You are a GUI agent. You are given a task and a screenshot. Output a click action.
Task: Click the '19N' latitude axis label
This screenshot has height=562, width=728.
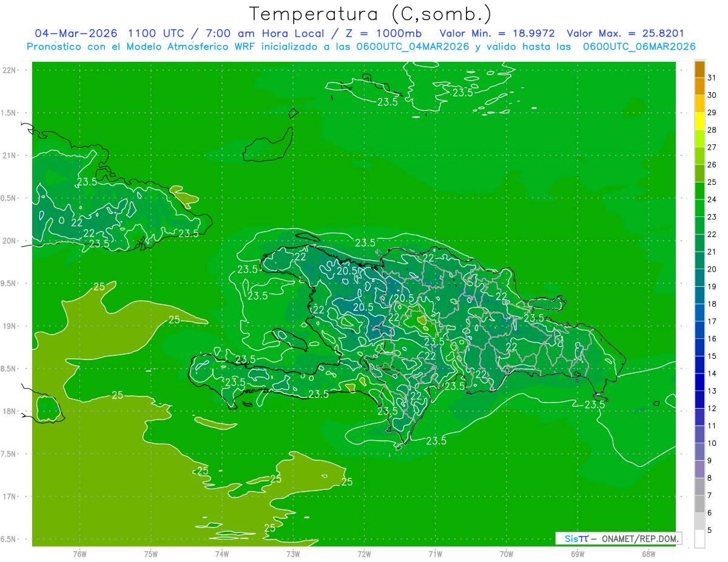coord(10,326)
